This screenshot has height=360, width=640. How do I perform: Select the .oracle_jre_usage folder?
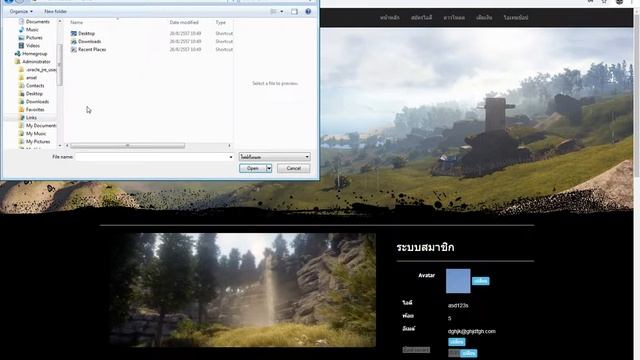coord(38,70)
